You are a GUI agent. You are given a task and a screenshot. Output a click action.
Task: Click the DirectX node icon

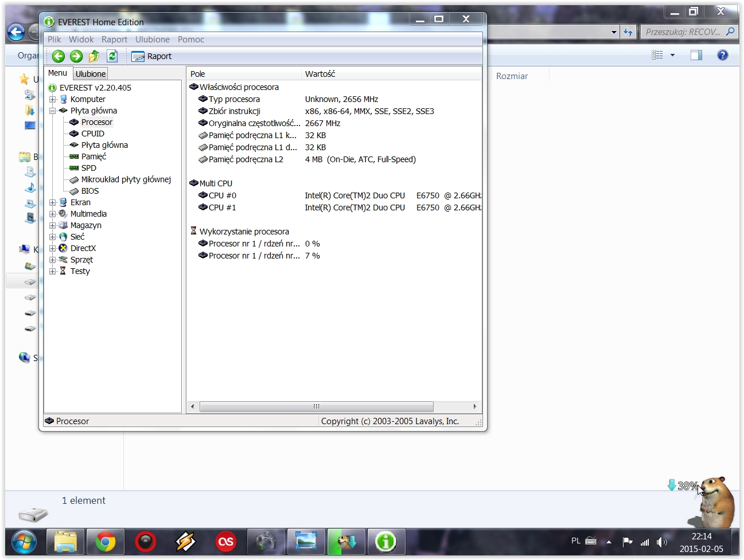pyautogui.click(x=63, y=248)
